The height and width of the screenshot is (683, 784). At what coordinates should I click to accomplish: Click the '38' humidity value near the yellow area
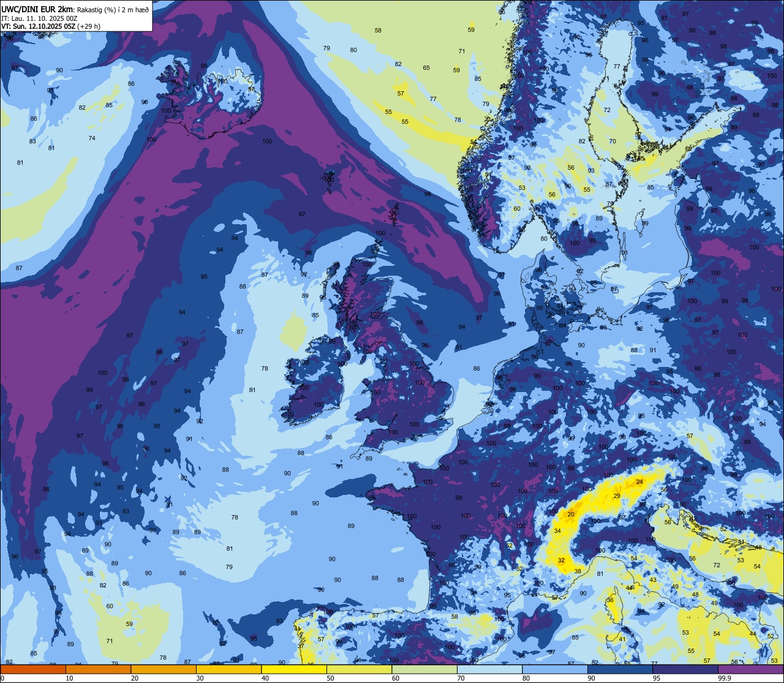pyautogui.click(x=578, y=571)
